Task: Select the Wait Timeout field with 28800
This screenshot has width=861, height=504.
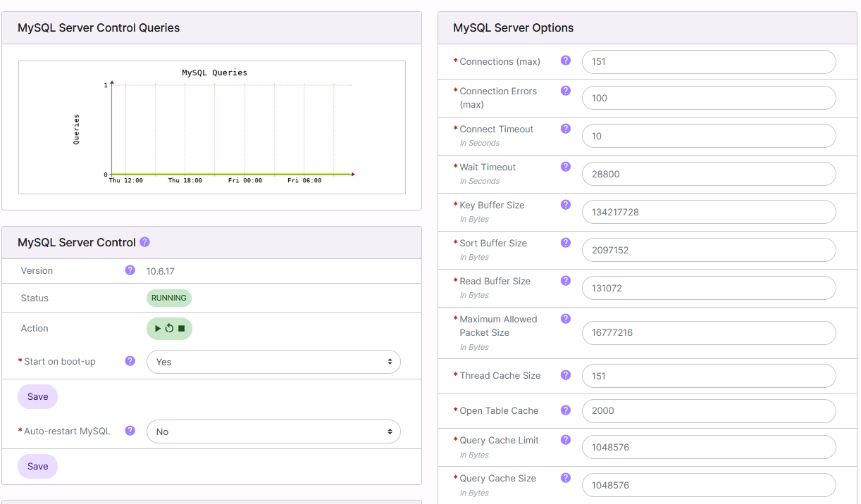Action: tap(709, 174)
